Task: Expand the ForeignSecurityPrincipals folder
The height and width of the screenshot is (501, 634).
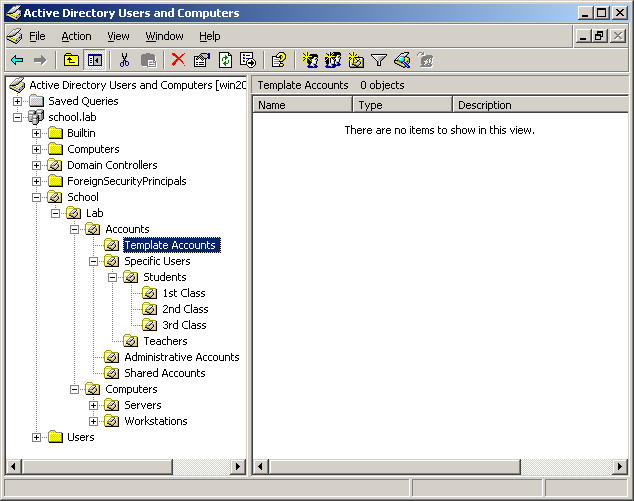Action: [36, 181]
